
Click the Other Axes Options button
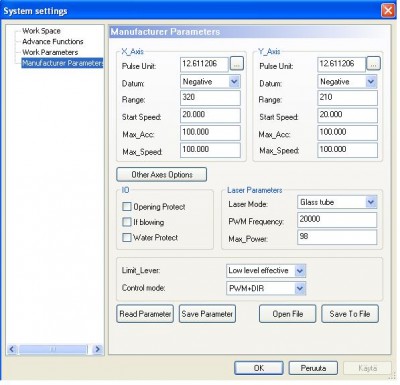[162, 174]
